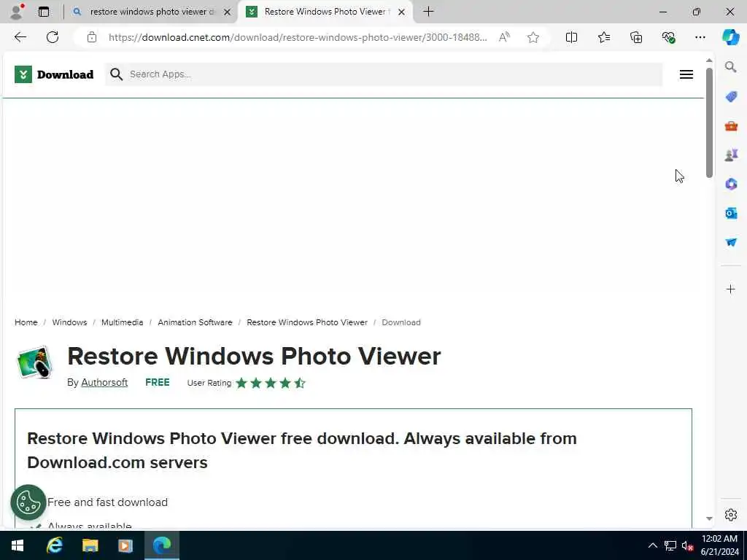This screenshot has height=560, width=747.
Task: Launch the Copilot sidebar icon
Action: pyautogui.click(x=731, y=37)
